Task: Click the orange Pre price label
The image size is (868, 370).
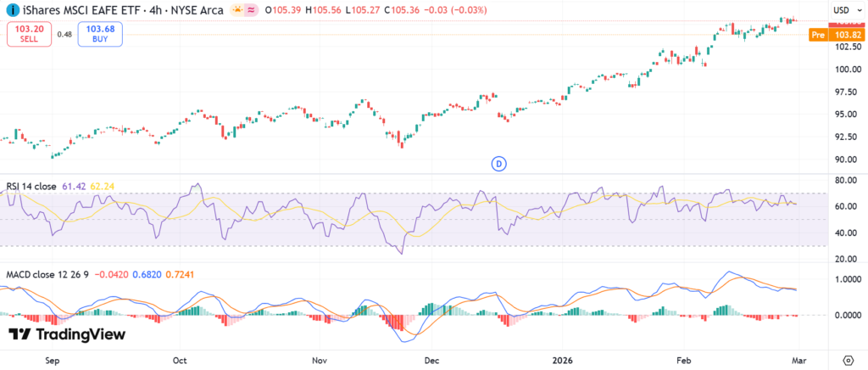Action: coord(817,35)
